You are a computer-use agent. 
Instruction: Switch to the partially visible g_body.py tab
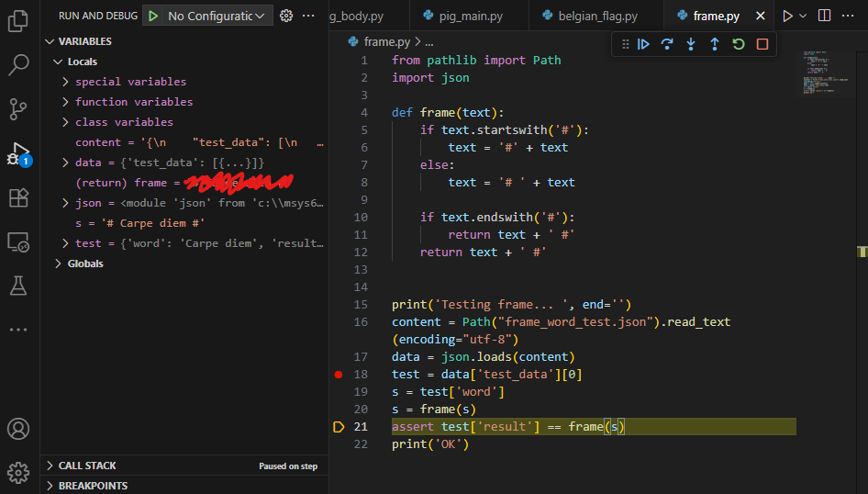[369, 16]
